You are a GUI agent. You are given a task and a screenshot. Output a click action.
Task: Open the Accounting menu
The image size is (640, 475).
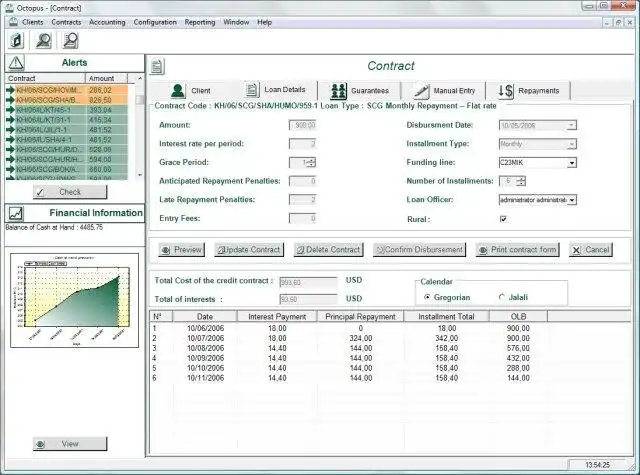pyautogui.click(x=107, y=22)
